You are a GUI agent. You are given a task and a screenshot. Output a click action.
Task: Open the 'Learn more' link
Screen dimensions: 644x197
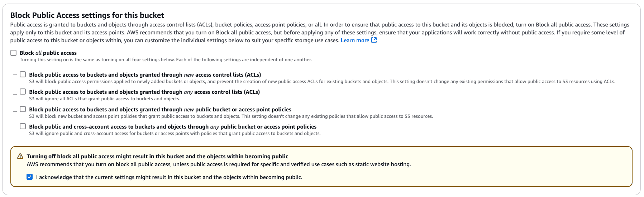click(x=355, y=40)
